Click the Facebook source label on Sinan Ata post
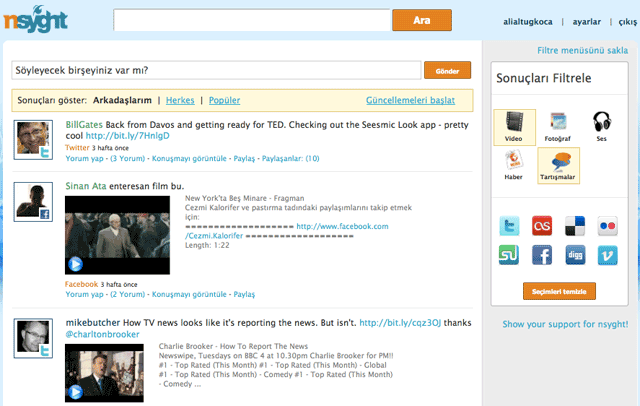The height and width of the screenshot is (406, 640). (x=82, y=284)
